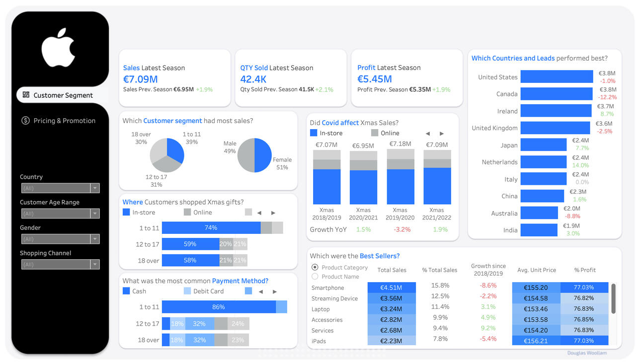Click next arrow in Payment Method legend

275,292
